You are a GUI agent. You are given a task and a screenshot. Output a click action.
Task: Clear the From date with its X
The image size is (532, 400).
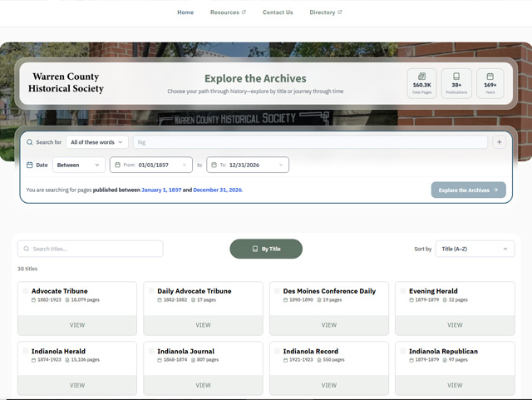click(185, 165)
